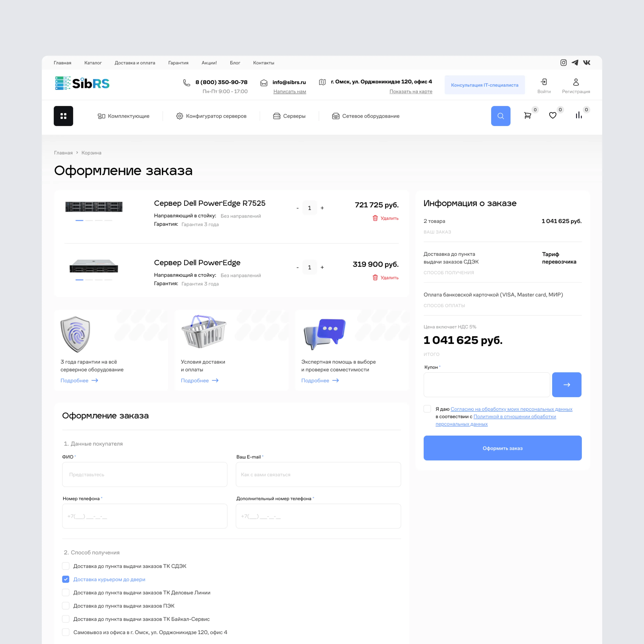Screen dimensions: 644x644
Task: Click the Регистрация user icon
Action: click(x=576, y=82)
